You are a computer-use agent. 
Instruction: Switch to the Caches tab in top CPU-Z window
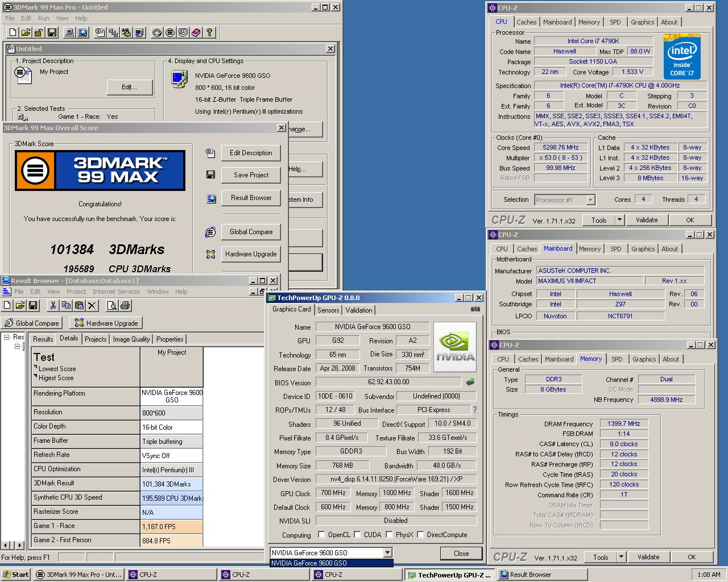pos(526,22)
